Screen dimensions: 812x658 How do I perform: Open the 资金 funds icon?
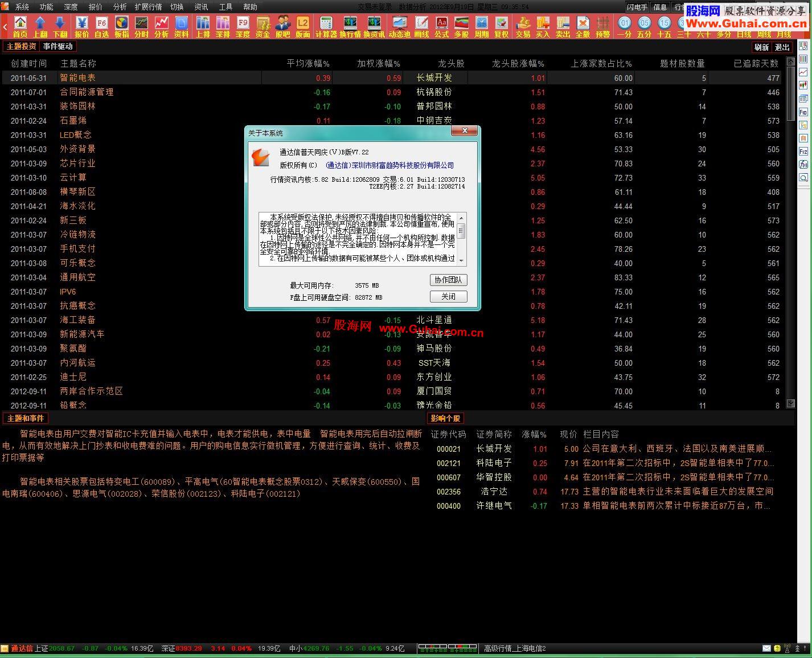263,27
